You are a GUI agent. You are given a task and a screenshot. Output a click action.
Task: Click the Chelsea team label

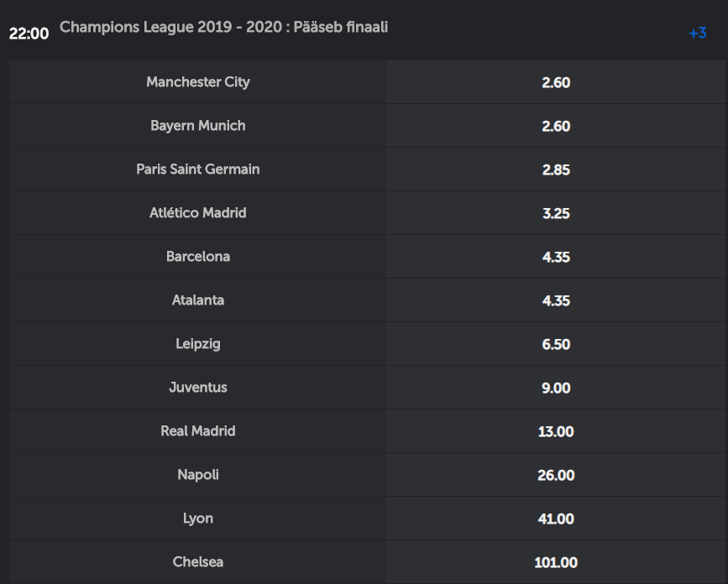(x=198, y=561)
